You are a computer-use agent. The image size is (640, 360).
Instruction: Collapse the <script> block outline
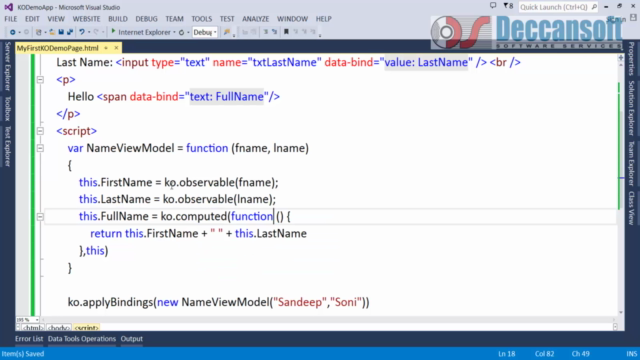tap(40, 131)
